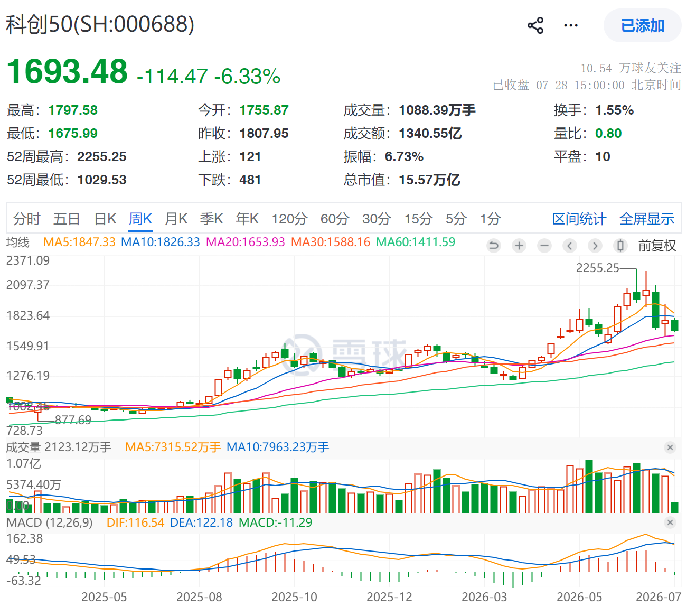Zoom out chart with minus icon
This screenshot has width=696, height=616.
544,246
